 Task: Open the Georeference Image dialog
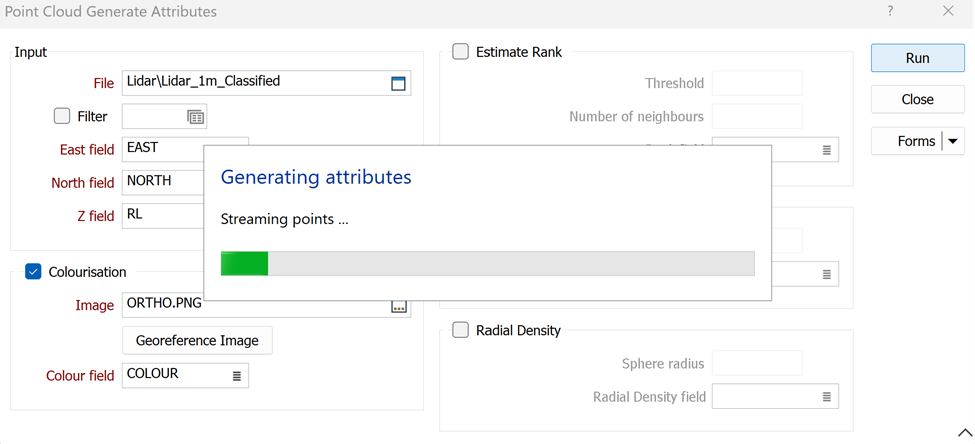(x=197, y=340)
